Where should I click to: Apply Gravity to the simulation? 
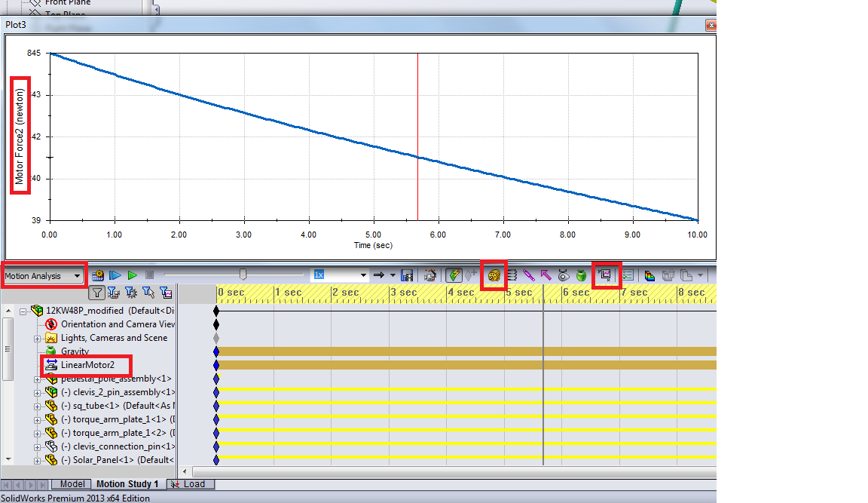(x=580, y=276)
